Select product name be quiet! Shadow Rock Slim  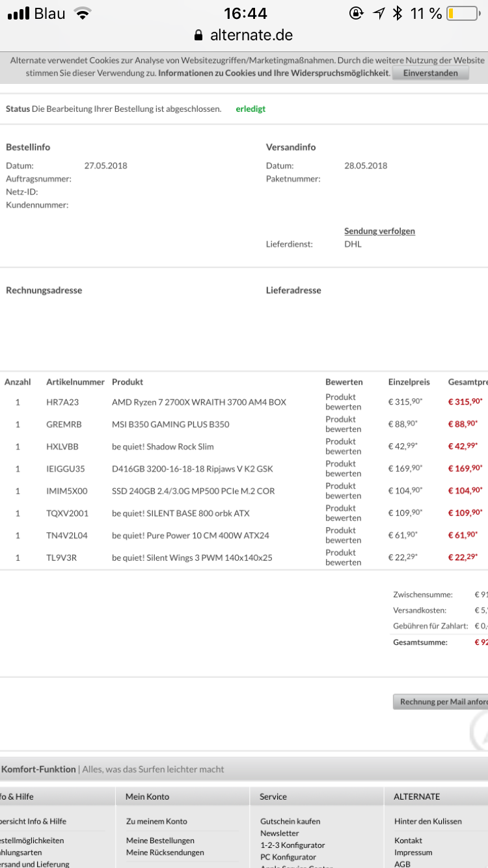(x=163, y=446)
